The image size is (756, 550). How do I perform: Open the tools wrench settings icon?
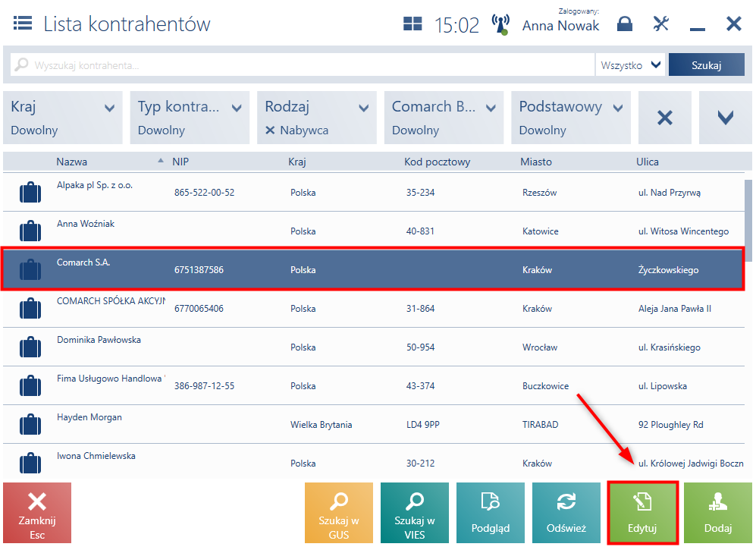point(660,24)
